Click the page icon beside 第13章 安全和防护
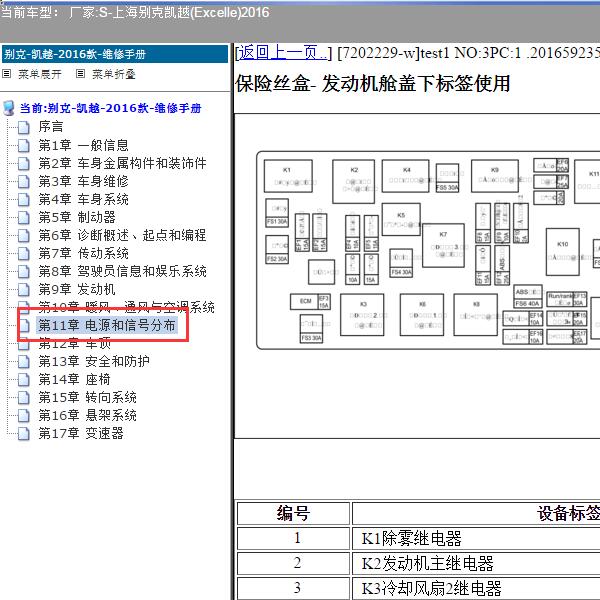The image size is (600, 600). pos(24,362)
